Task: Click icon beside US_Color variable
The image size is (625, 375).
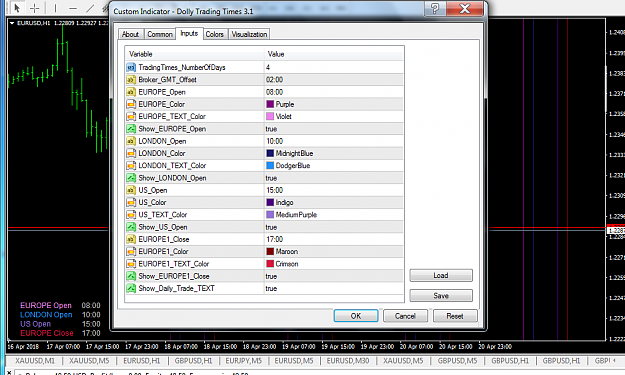Action: click(131, 202)
